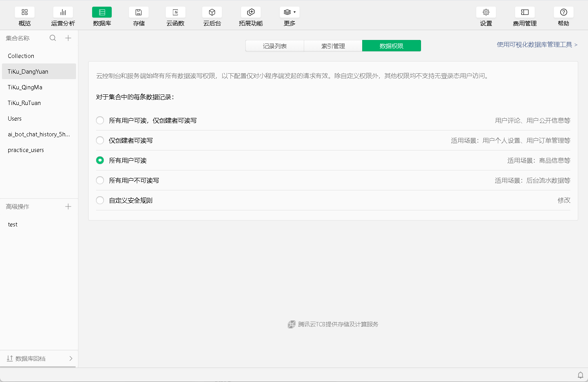
Task: Open the 云函数 cloud function icon
Action: 176,12
